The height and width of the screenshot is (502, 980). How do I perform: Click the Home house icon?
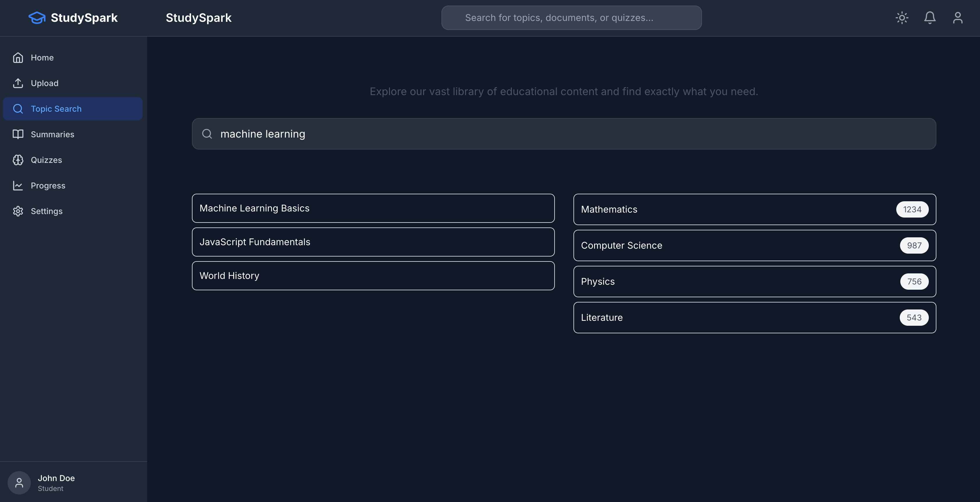point(18,58)
